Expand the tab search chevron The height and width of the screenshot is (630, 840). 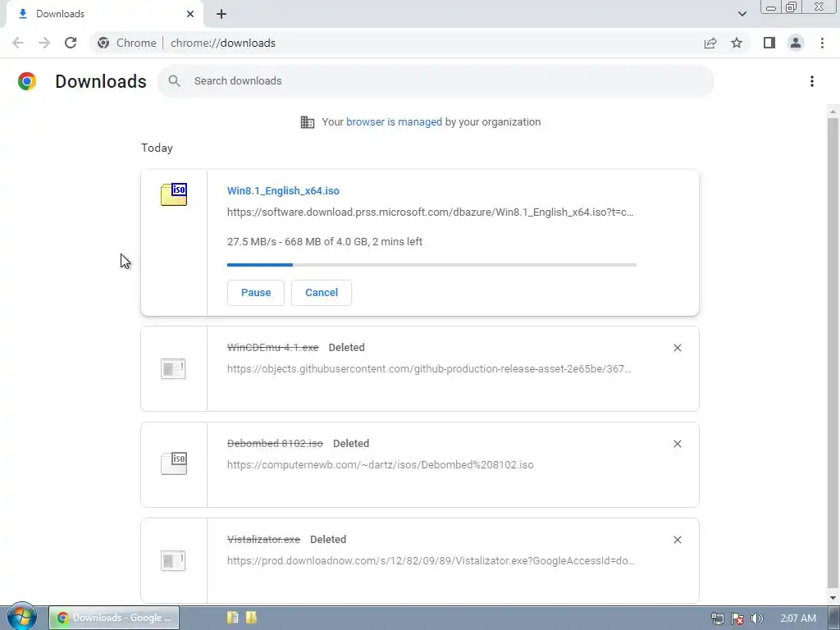pos(742,14)
